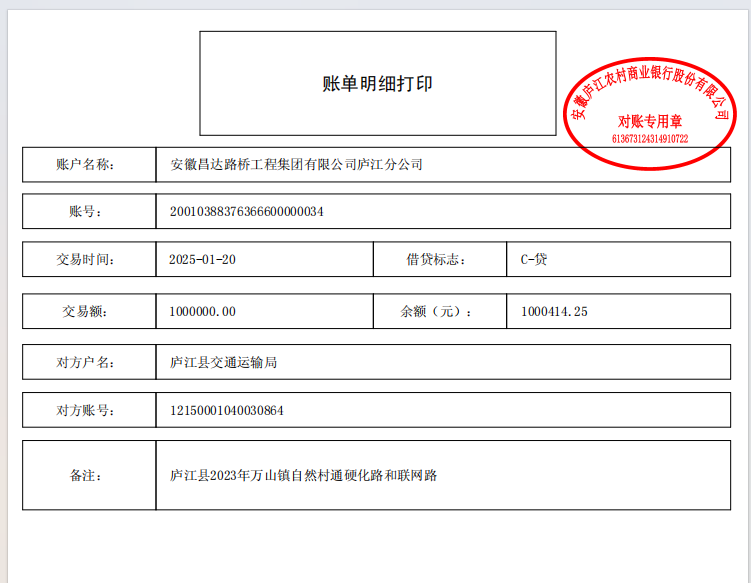Click the 账单明细打印 title heading
The width and height of the screenshot is (751, 583).
point(377,84)
